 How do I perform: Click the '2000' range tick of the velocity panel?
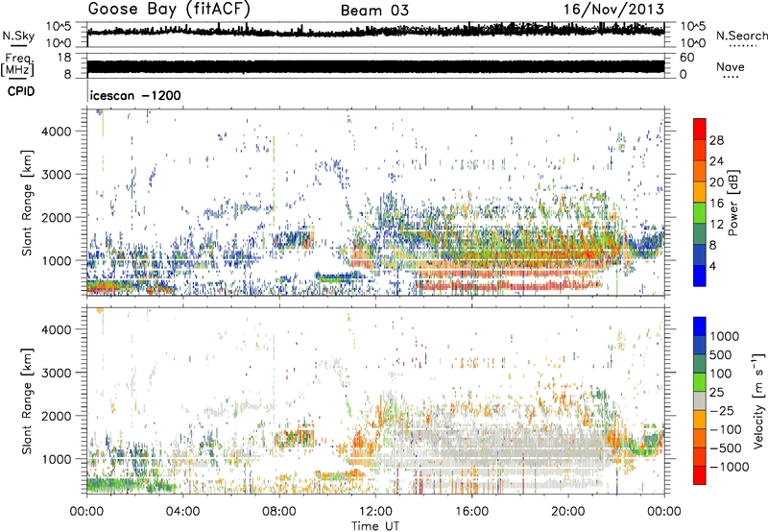pos(56,416)
